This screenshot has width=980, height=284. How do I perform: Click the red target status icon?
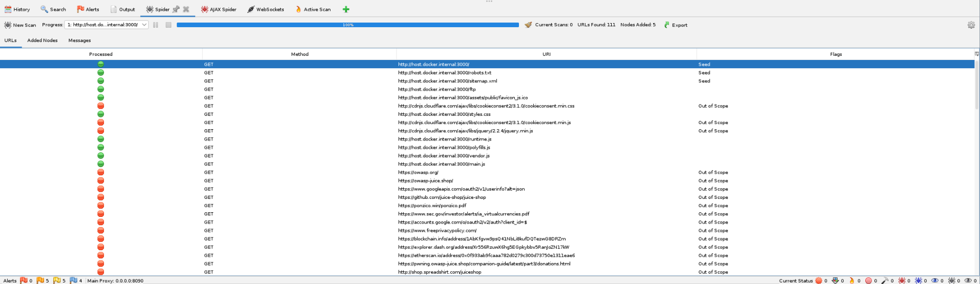pyautogui.click(x=868, y=280)
